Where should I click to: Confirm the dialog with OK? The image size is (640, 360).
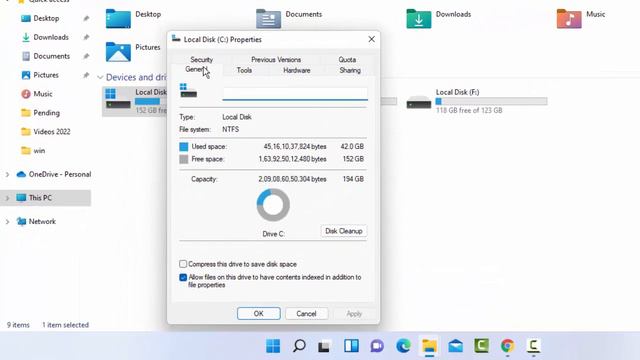258,313
